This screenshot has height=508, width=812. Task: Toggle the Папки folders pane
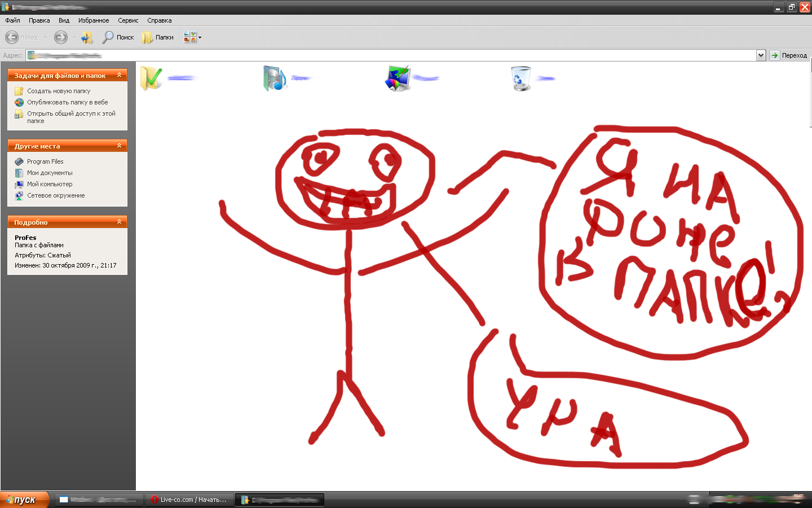pyautogui.click(x=158, y=37)
